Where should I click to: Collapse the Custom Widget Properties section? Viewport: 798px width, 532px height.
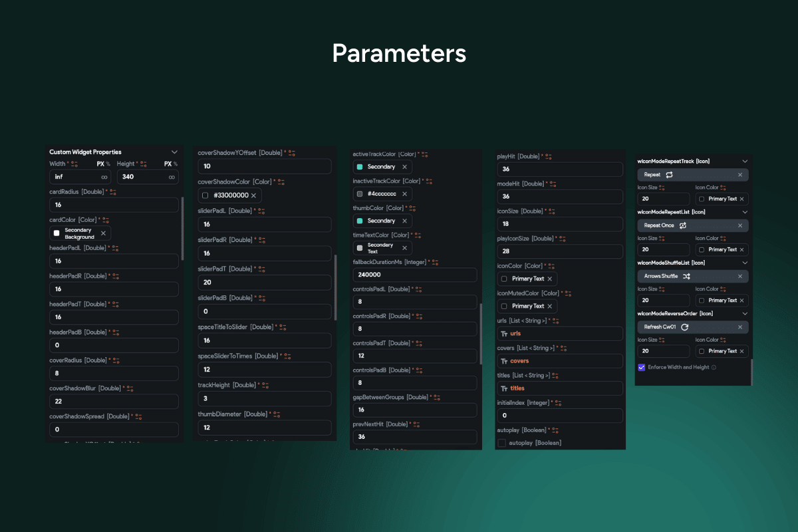174,152
